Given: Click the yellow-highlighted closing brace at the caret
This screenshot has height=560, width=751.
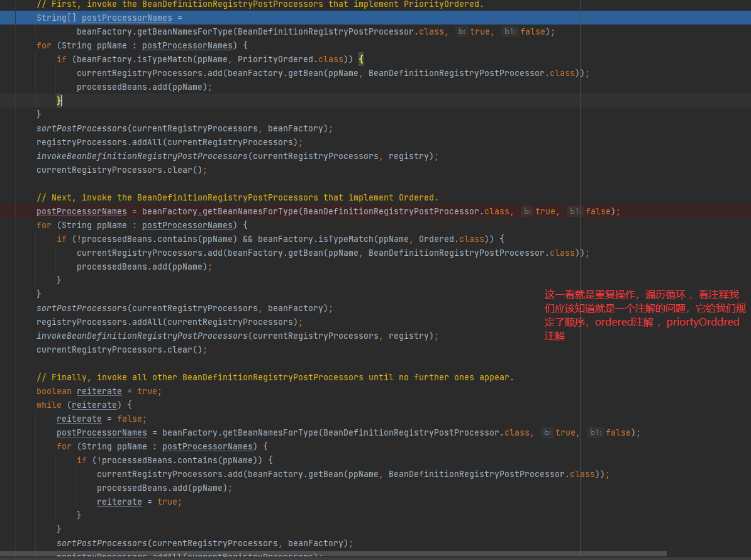Looking at the screenshot, I should [59, 101].
